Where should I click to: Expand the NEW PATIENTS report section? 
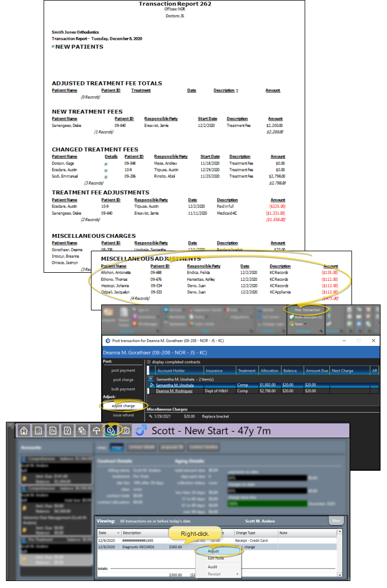[x=53, y=47]
